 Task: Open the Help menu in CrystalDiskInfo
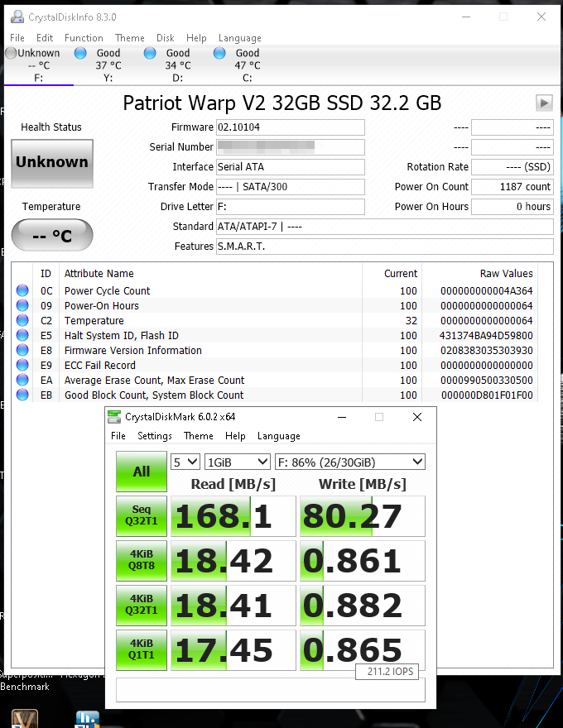[x=196, y=38]
